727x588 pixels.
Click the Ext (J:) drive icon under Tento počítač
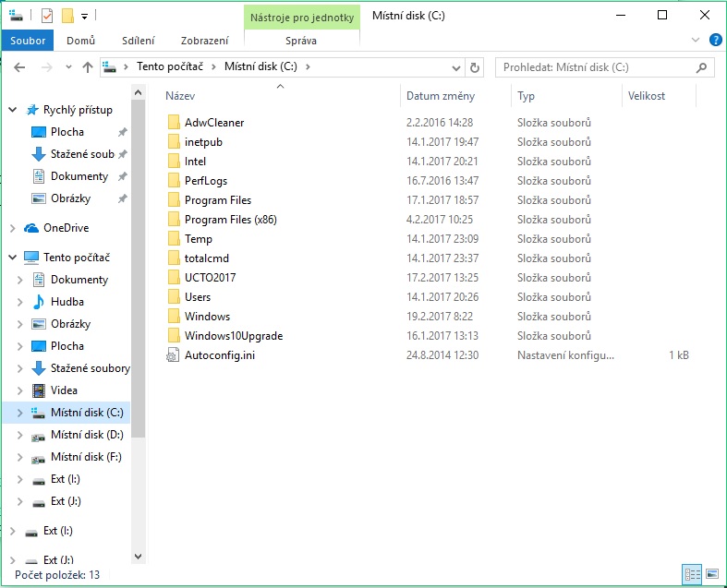point(39,503)
